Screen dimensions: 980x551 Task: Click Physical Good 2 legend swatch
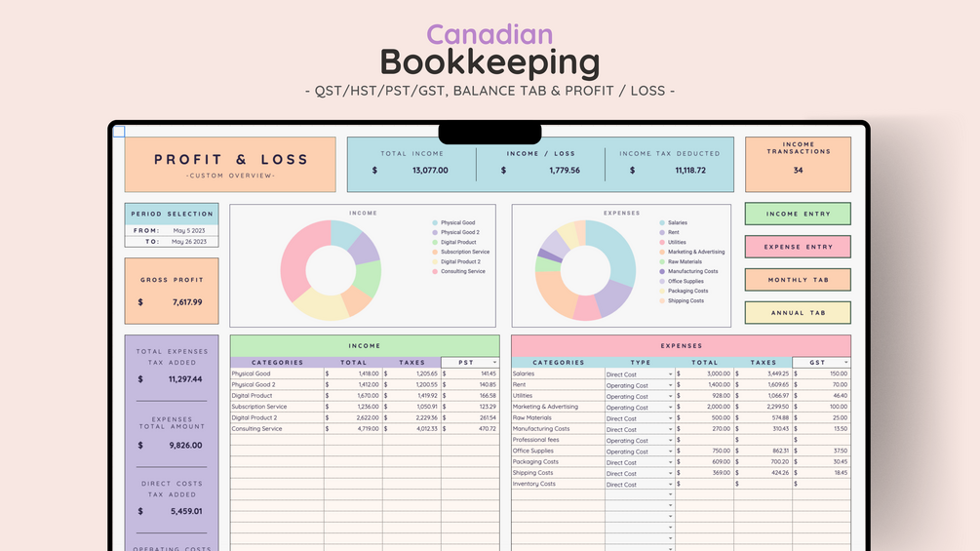(435, 232)
